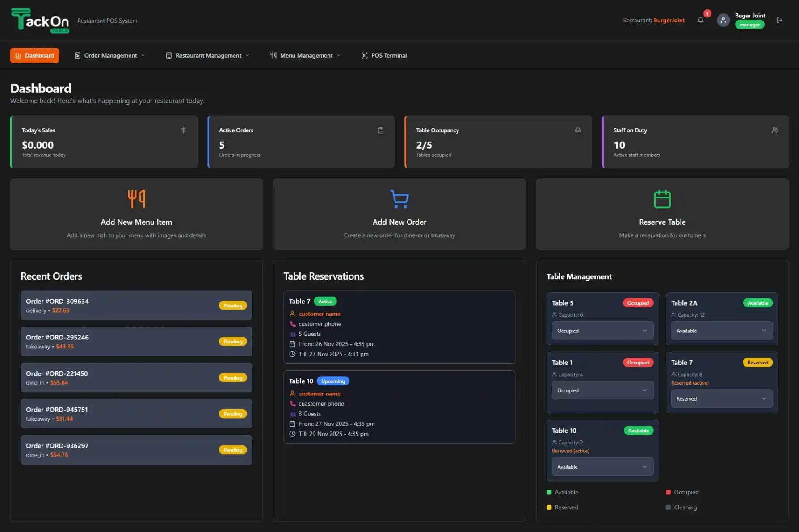
Task: Open order #ORD-309634 from Recent Orders
Action: (x=136, y=305)
